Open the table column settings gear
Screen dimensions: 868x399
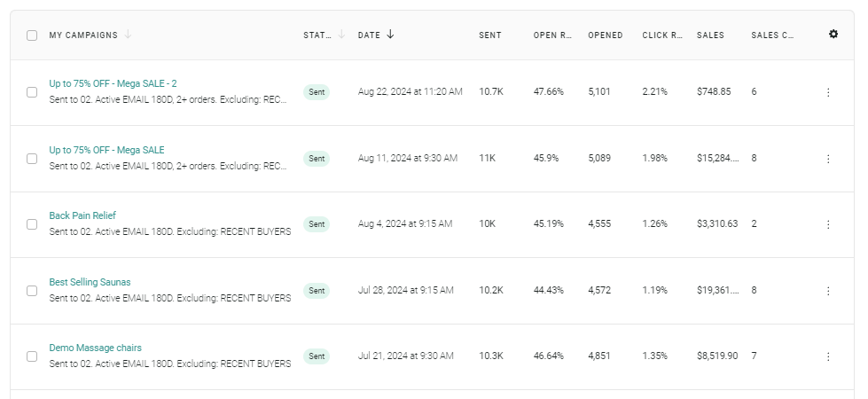point(833,35)
